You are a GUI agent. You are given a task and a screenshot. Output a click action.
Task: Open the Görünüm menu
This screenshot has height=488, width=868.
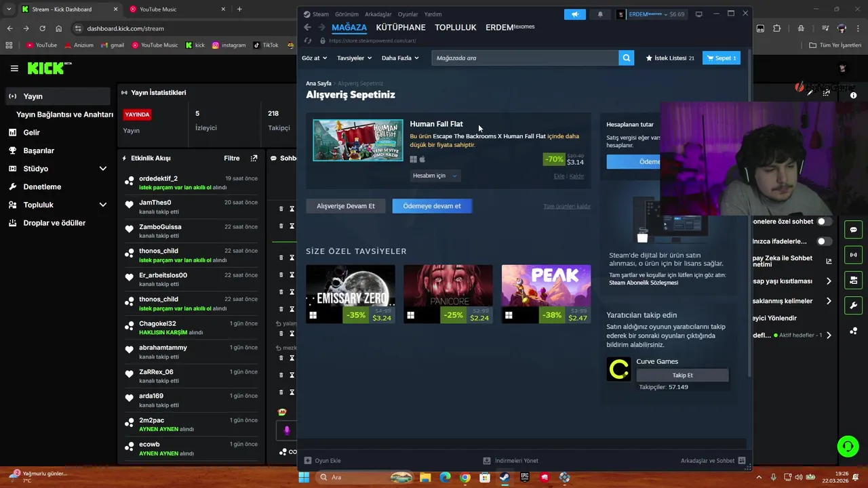(347, 14)
